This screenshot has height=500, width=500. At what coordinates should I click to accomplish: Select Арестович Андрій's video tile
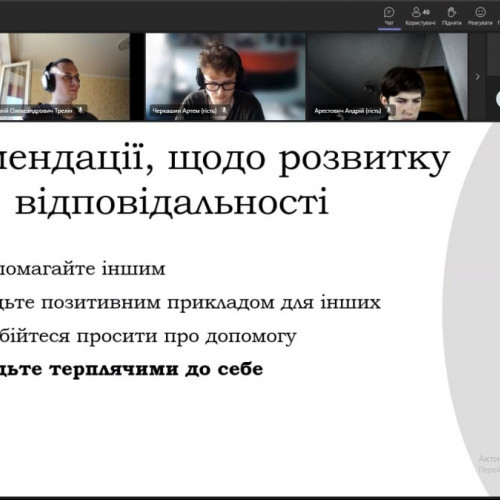coord(387,76)
